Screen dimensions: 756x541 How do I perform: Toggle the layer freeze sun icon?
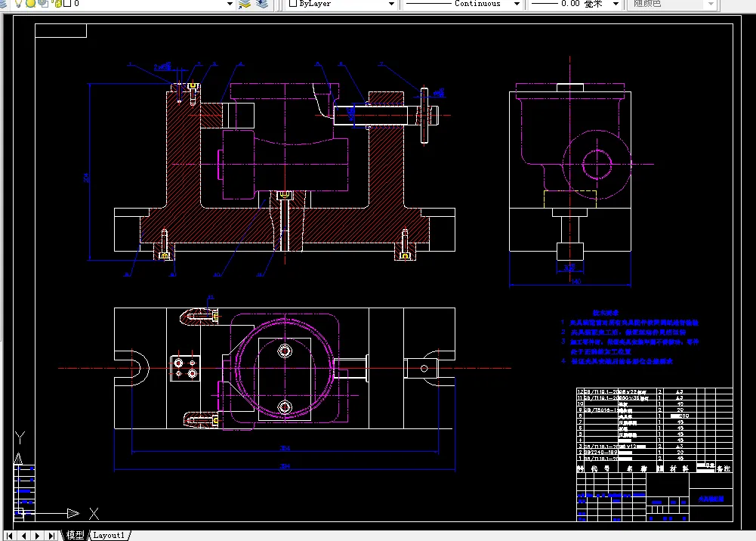pyautogui.click(x=30, y=3)
